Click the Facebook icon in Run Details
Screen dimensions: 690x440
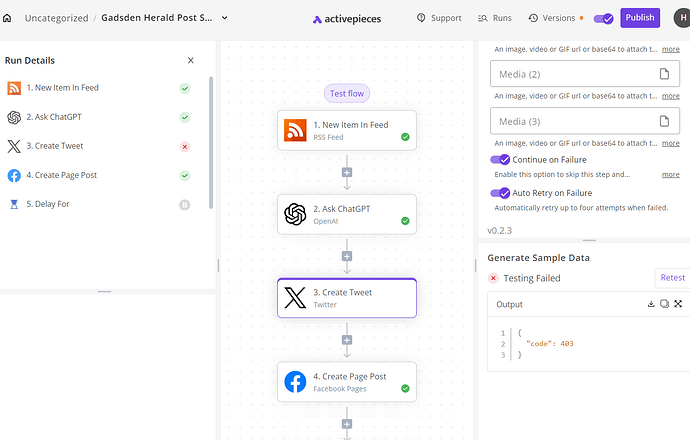[14, 175]
